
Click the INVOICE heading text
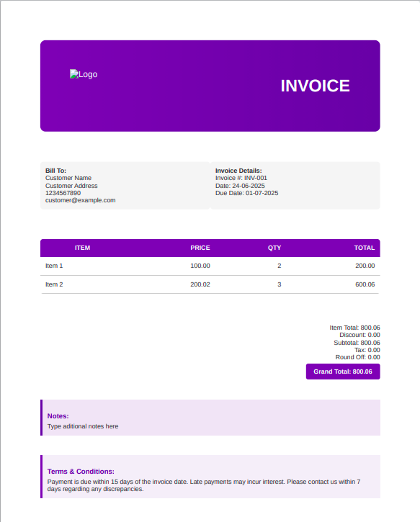[315, 86]
